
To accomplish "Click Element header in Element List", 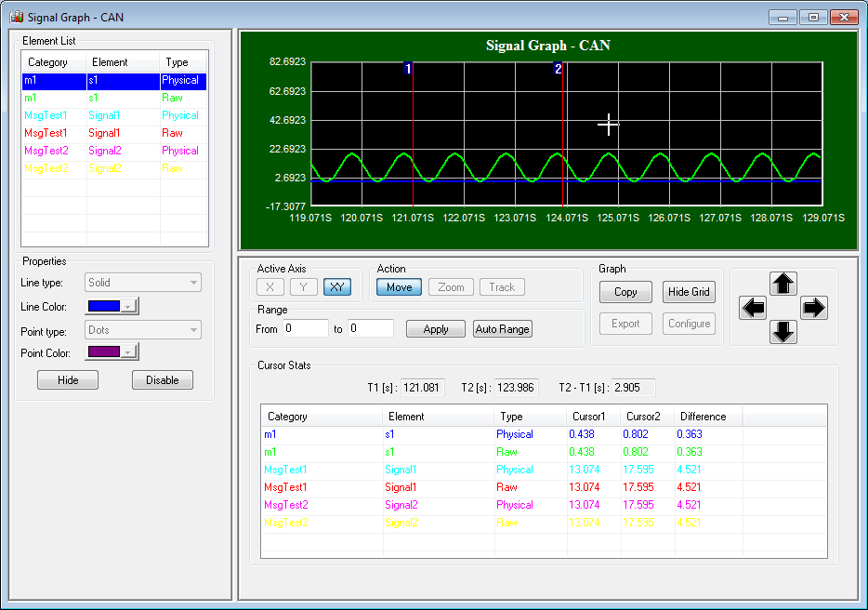I will pos(123,62).
